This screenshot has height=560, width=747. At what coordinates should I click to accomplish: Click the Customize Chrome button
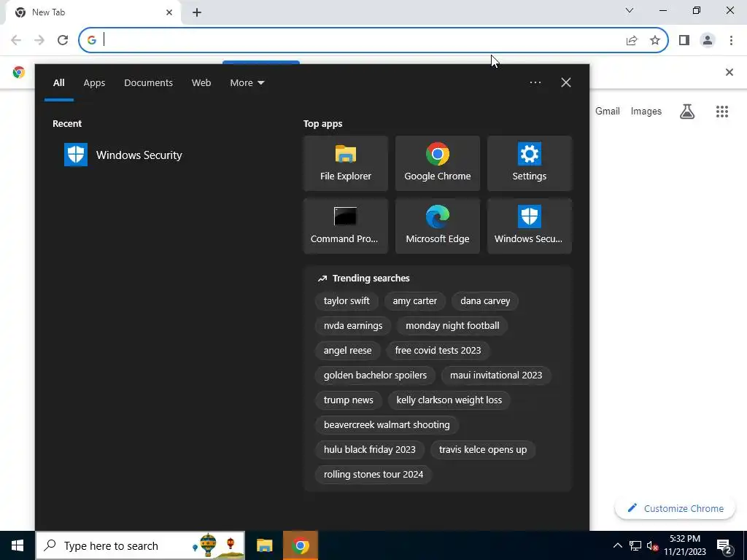(x=675, y=508)
